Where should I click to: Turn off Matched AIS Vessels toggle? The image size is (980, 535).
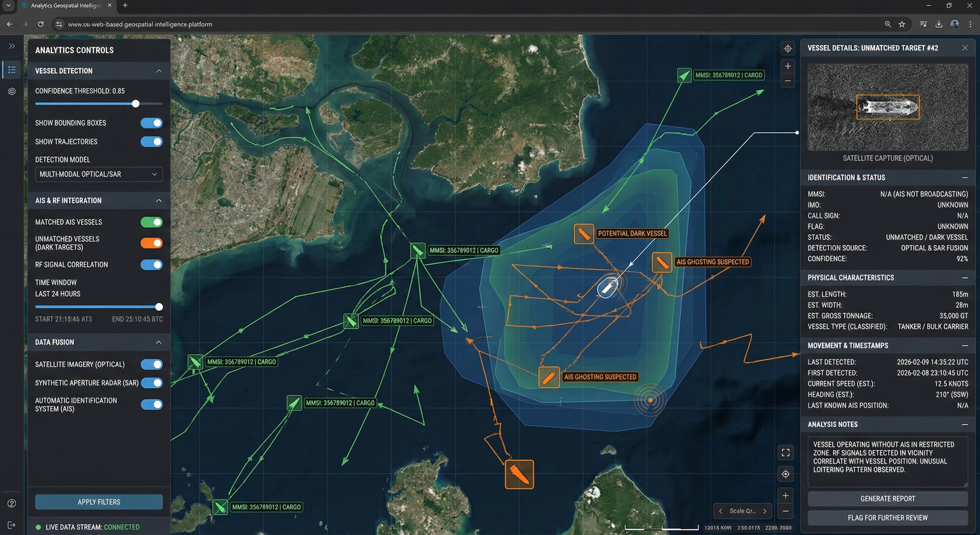(151, 222)
